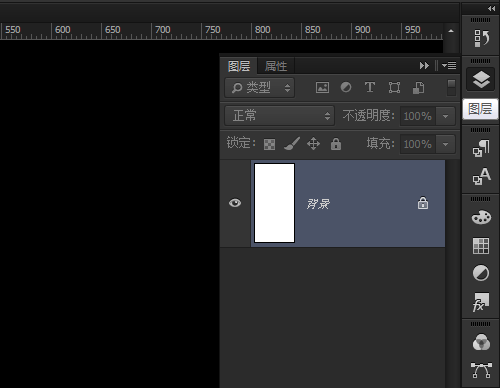Click the 锁定 label
The height and width of the screenshot is (388, 500).
pos(241,143)
